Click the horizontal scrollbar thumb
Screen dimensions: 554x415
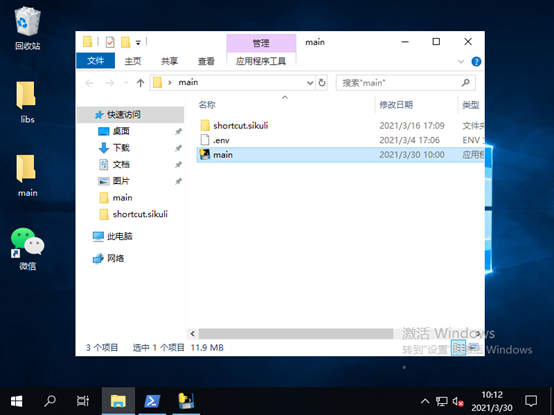coord(296,333)
